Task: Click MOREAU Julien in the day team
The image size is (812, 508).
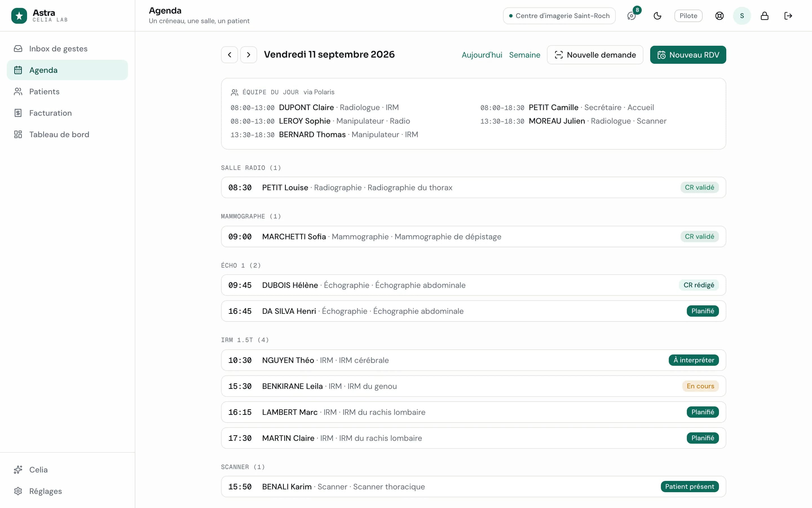Action: click(x=557, y=121)
